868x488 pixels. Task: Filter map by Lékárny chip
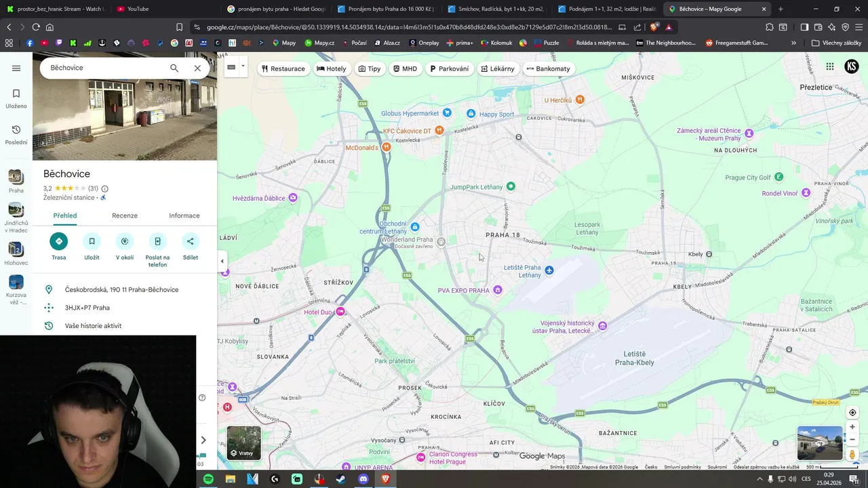(498, 68)
